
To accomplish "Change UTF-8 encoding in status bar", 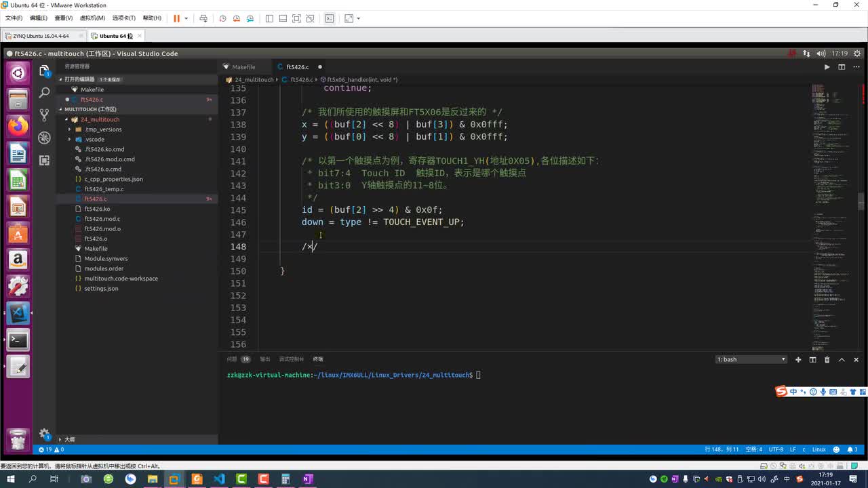I will coord(776,449).
